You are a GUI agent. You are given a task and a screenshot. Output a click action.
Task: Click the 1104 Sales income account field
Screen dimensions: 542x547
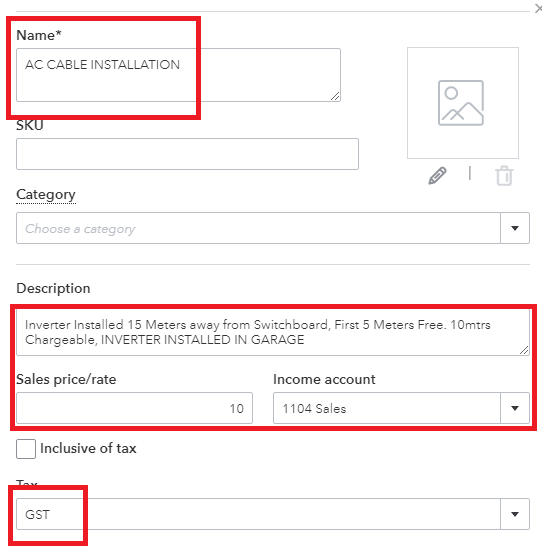[x=387, y=408]
